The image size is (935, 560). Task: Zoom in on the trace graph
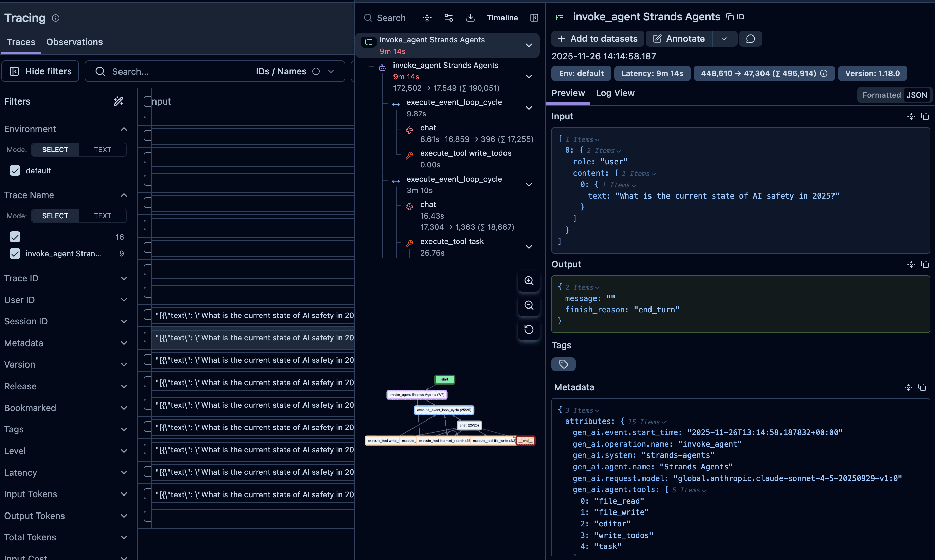click(x=529, y=281)
